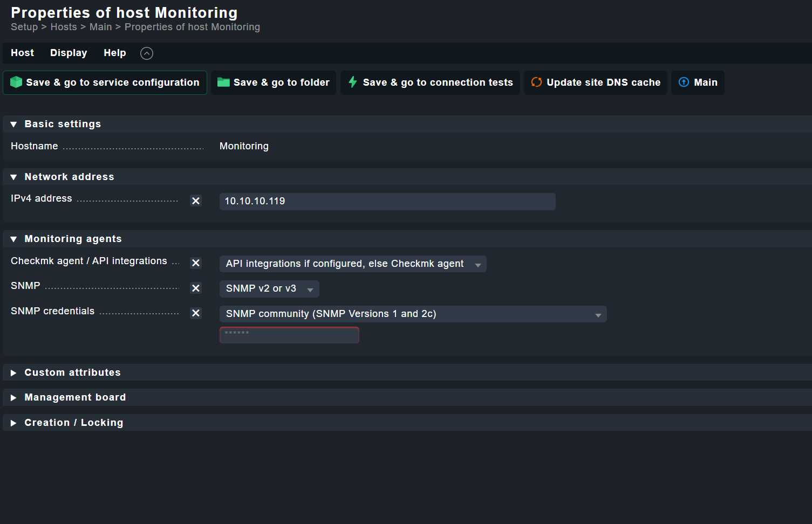Open the Display menu
This screenshot has height=524, width=812.
tap(69, 53)
